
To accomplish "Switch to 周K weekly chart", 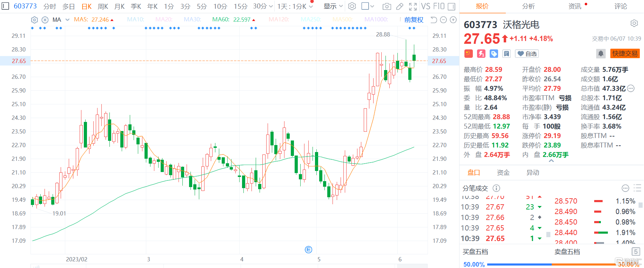I will (x=103, y=6).
